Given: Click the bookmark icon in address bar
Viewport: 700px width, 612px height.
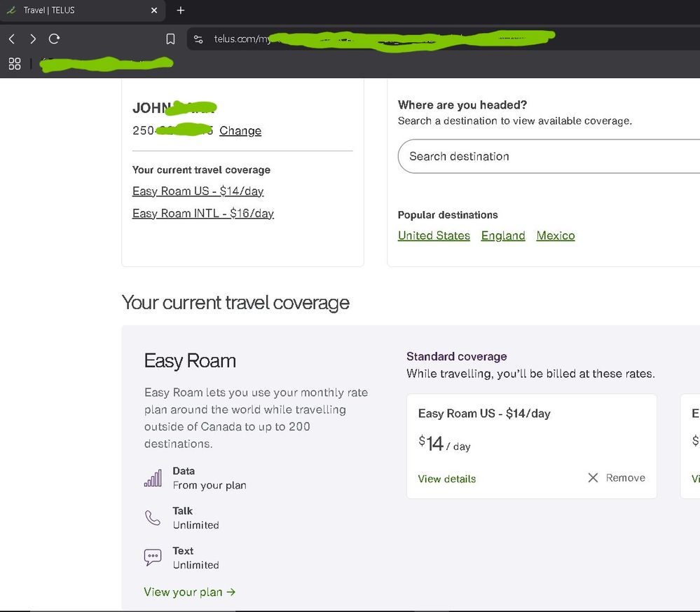Looking at the screenshot, I should (x=170, y=39).
